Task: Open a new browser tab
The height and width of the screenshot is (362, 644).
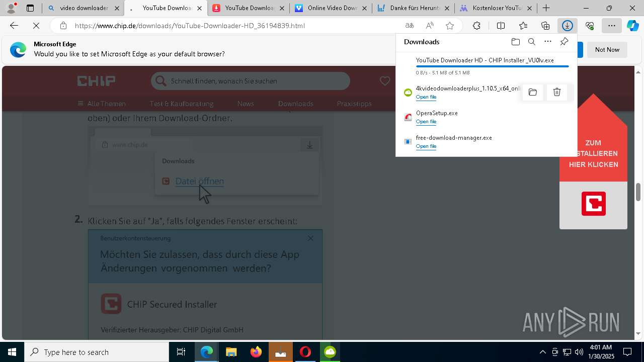Action: pyautogui.click(x=546, y=8)
